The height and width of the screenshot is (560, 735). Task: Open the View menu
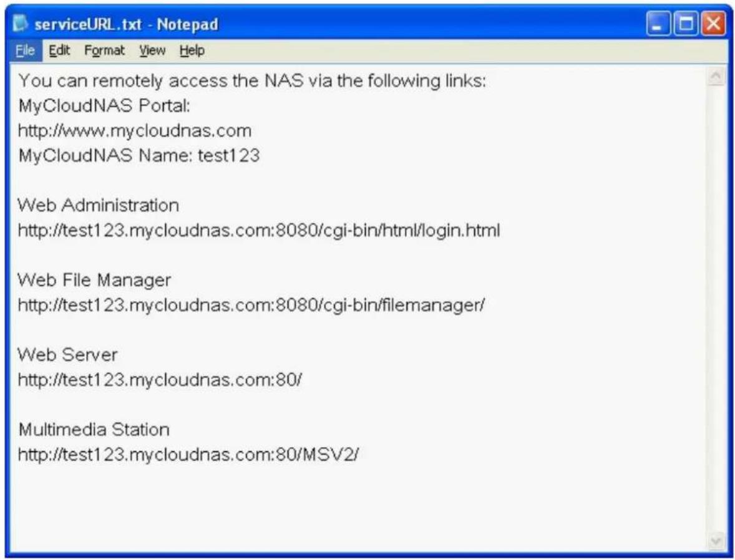click(x=152, y=50)
